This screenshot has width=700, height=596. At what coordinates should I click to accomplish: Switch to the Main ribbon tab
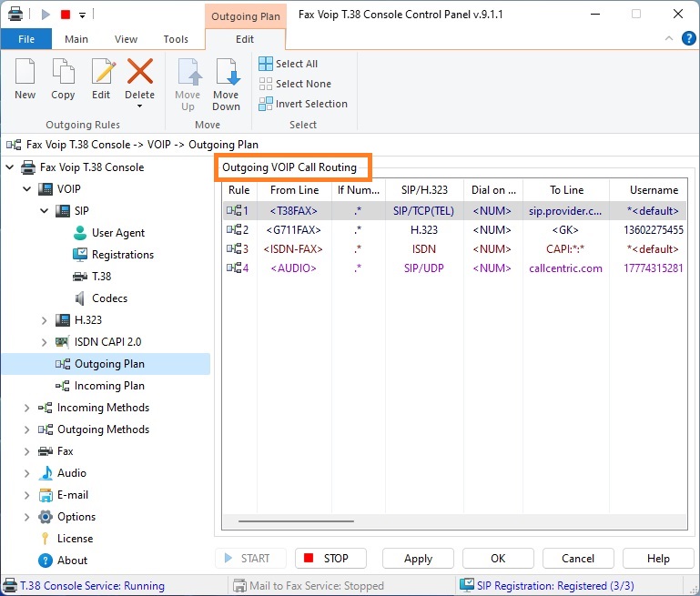click(76, 39)
